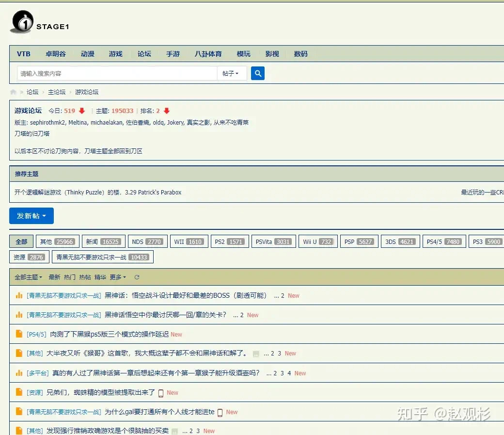Image resolution: width=504 pixels, height=435 pixels.
Task: Filter threads by PS4/5 category
Action: point(444,242)
